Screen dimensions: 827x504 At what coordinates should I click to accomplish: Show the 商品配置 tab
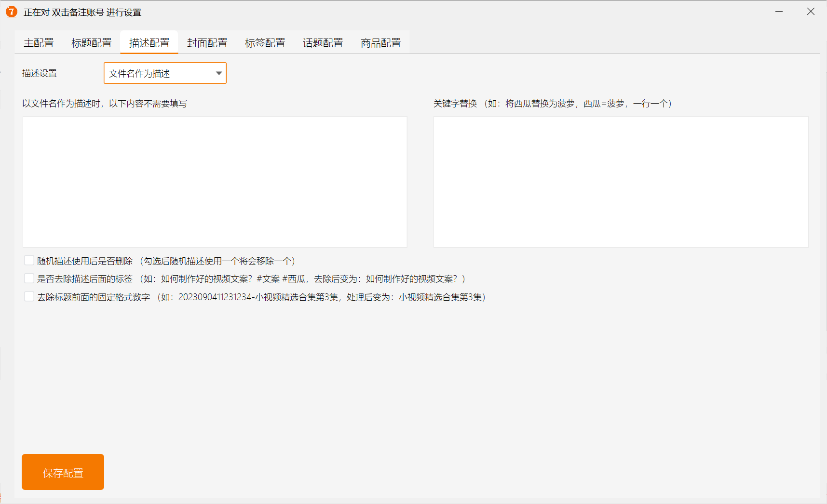point(380,43)
